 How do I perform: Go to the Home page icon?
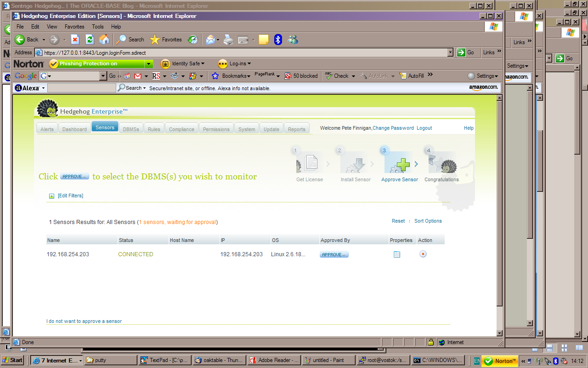point(104,40)
